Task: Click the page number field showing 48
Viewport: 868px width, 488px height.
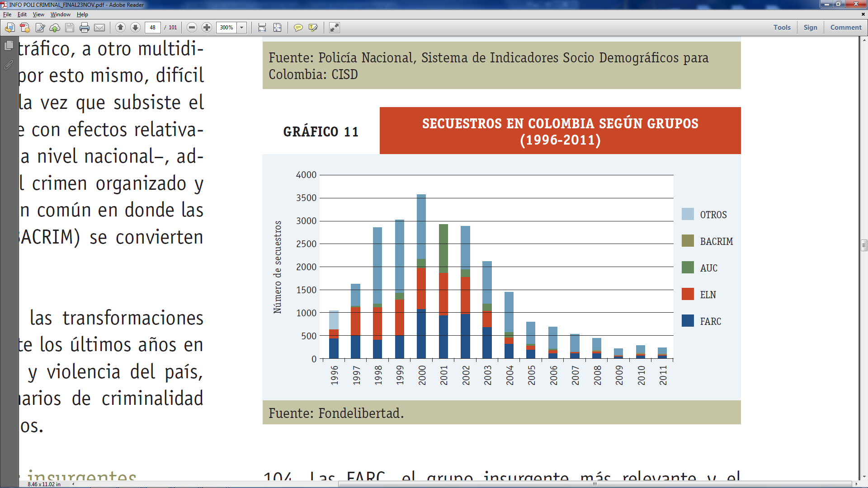Action: 153,28
